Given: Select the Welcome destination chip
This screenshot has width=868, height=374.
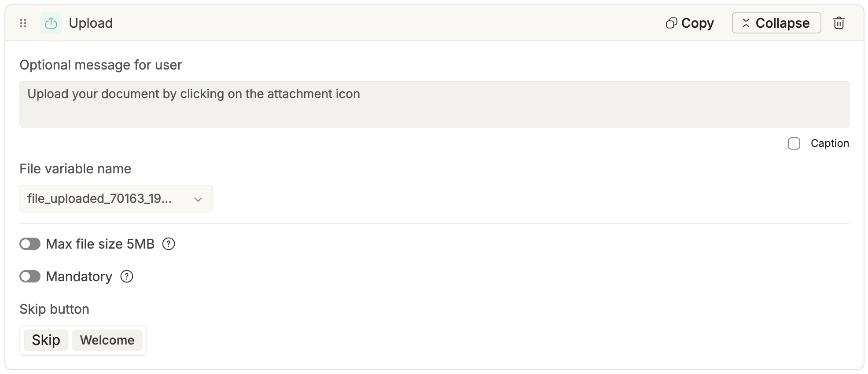Looking at the screenshot, I should [107, 340].
